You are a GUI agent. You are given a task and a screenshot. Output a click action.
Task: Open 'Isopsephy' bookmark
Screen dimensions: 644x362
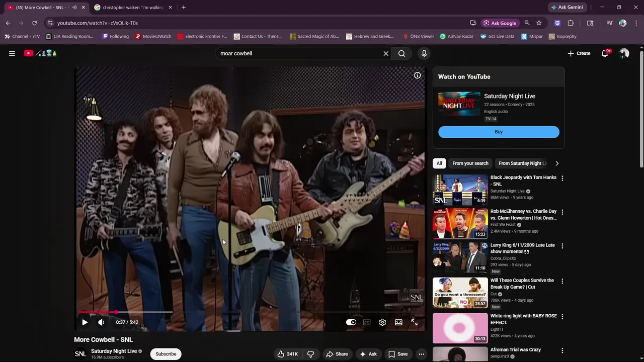pyautogui.click(x=562, y=36)
